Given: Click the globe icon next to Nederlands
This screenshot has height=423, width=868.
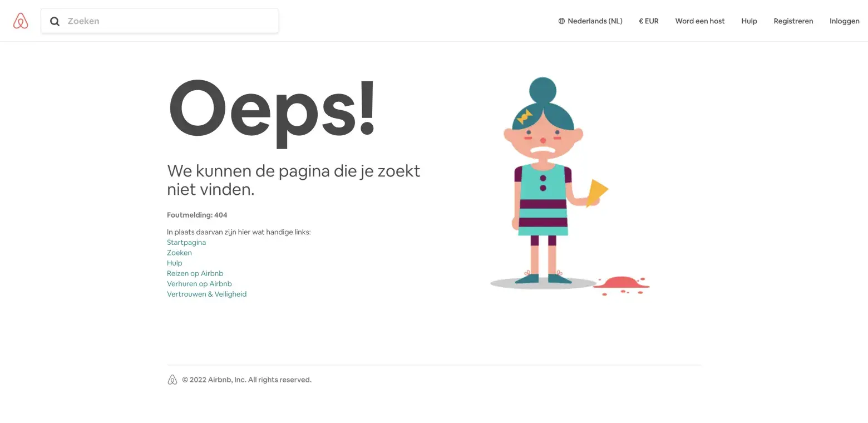Looking at the screenshot, I should (x=561, y=21).
